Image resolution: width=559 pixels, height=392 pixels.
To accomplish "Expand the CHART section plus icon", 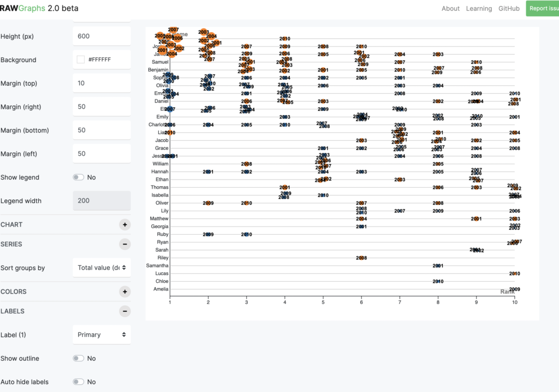I will [125, 225].
